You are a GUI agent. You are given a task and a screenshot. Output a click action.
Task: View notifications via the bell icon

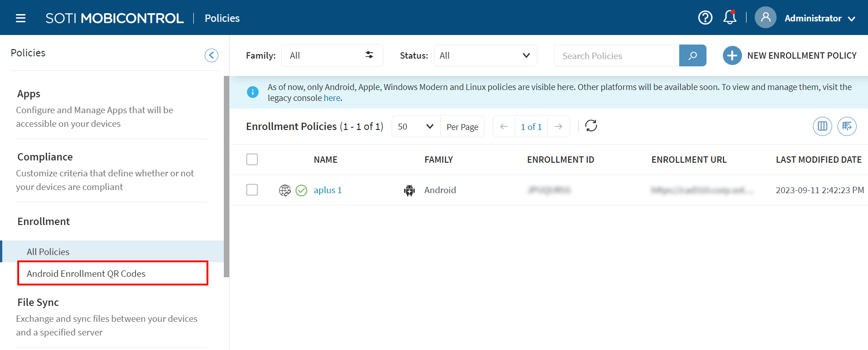point(730,18)
